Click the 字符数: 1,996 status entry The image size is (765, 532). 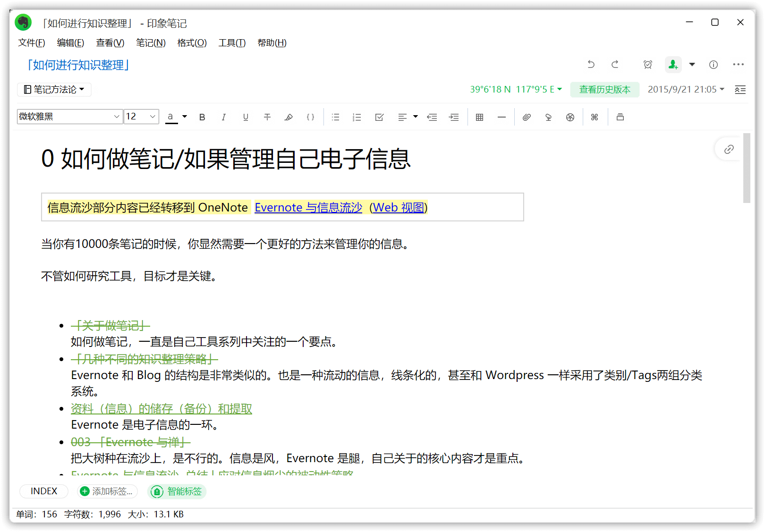click(x=93, y=514)
